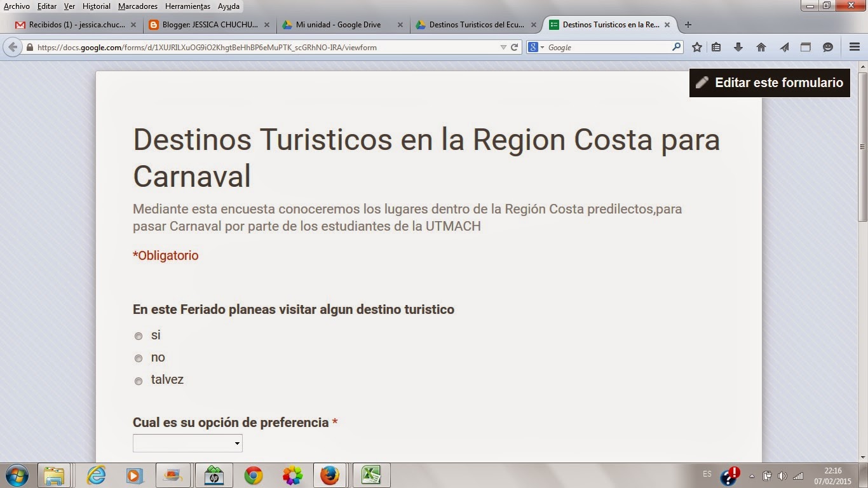Switch to the Gmail Recibidos tab

tap(76, 25)
